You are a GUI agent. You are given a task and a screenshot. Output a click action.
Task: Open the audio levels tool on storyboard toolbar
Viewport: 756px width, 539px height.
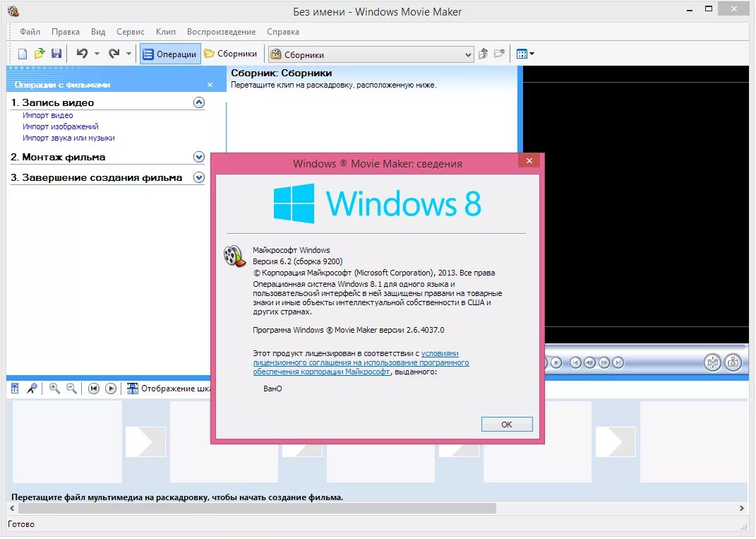15,389
